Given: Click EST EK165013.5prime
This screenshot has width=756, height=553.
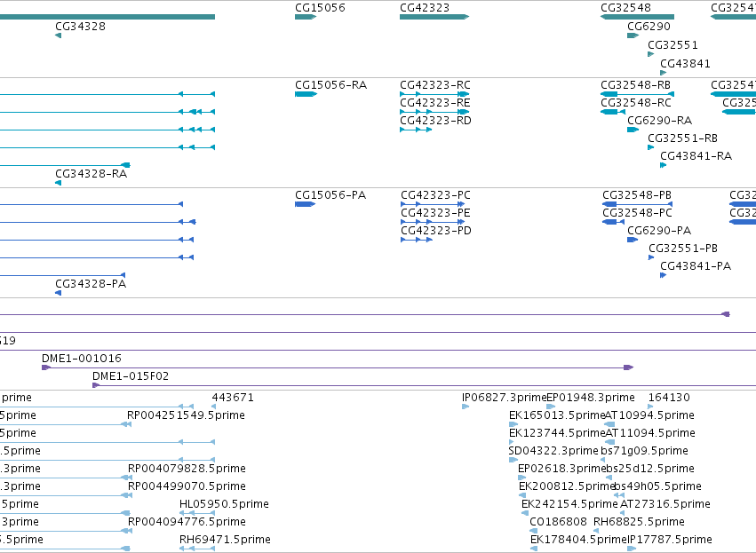Looking at the screenshot, I should point(557,415).
